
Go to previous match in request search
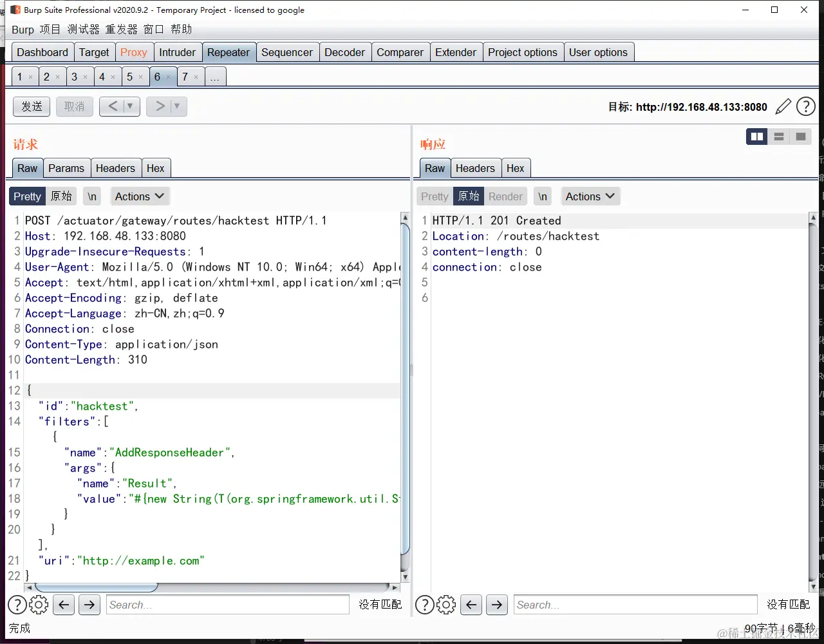pos(63,605)
